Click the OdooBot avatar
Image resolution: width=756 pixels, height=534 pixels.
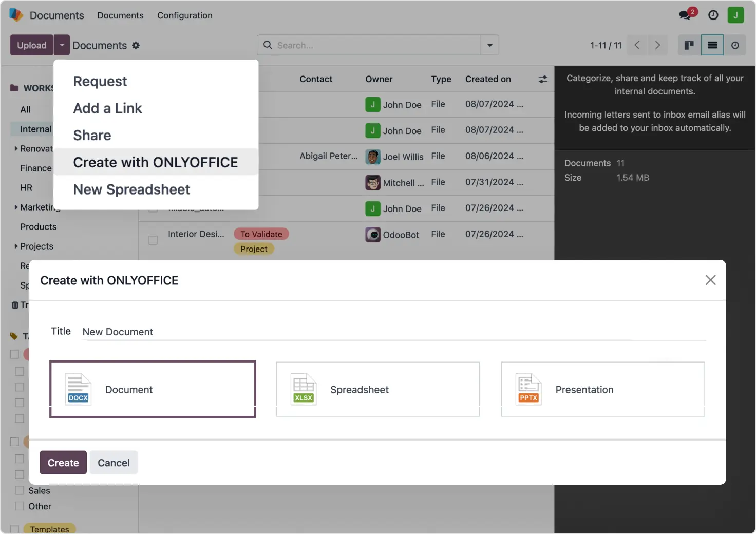coord(373,235)
